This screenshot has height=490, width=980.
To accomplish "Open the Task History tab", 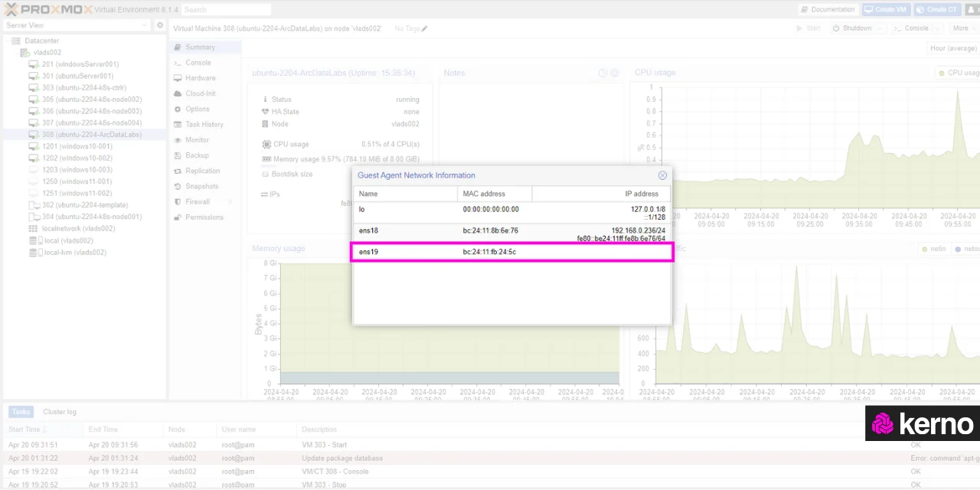I will (204, 124).
